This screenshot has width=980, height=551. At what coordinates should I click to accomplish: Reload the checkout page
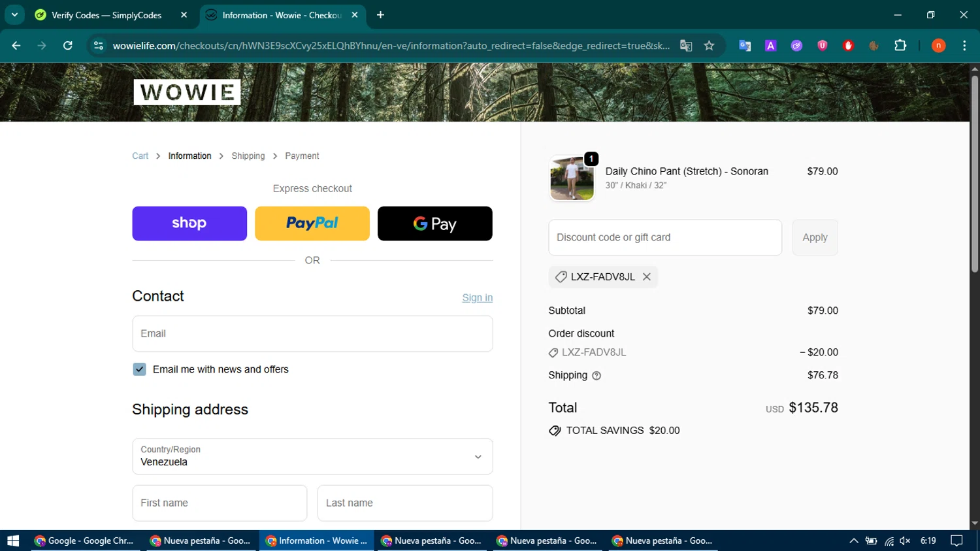click(68, 46)
